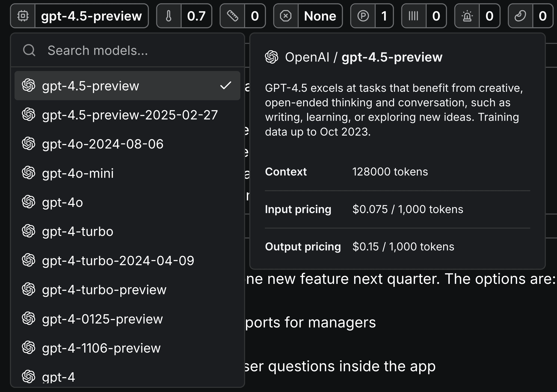Select the gpt-4o model entry
The image size is (557, 392).
click(127, 202)
